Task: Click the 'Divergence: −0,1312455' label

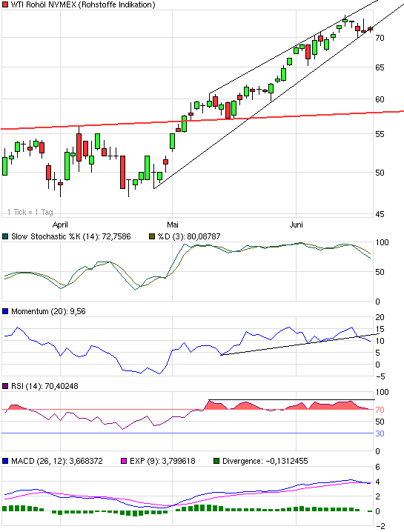Action: pos(265,461)
